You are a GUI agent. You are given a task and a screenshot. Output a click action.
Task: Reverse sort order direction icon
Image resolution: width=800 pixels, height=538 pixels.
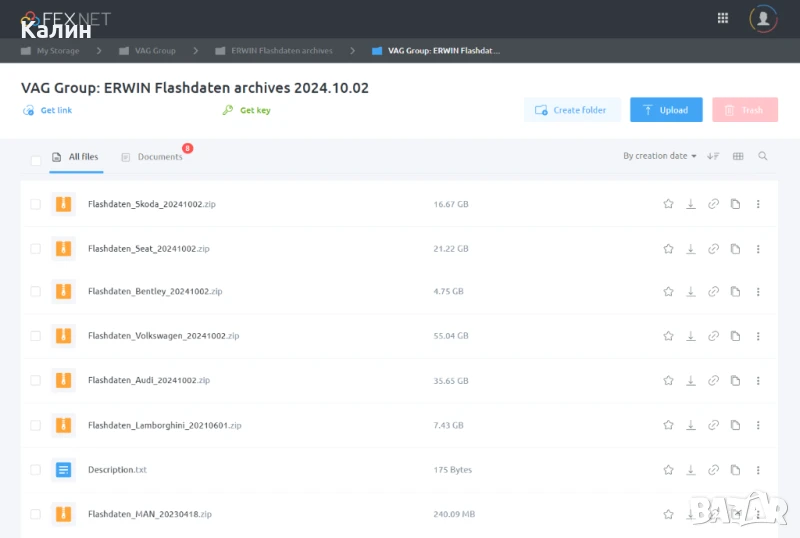click(713, 156)
